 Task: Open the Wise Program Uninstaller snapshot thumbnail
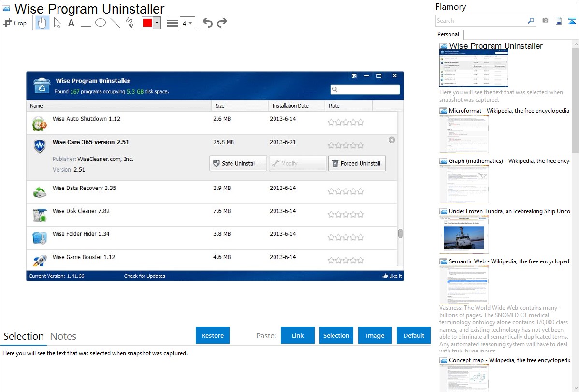[474, 68]
